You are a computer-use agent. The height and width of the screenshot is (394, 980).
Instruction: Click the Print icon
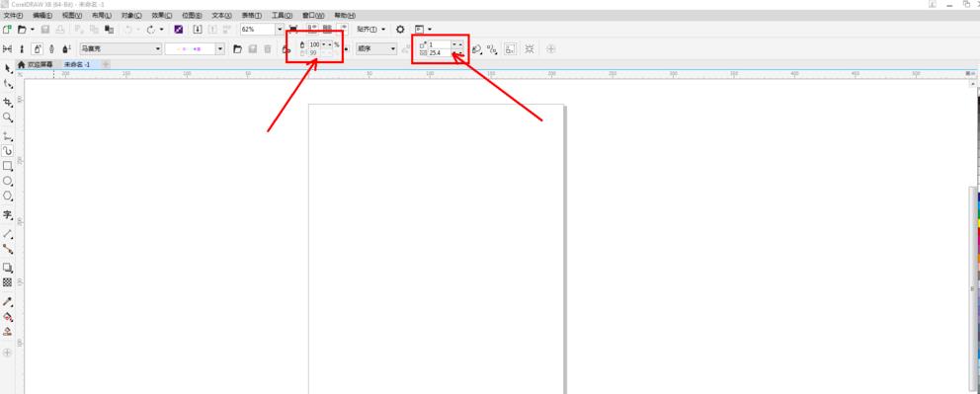pyautogui.click(x=60, y=30)
